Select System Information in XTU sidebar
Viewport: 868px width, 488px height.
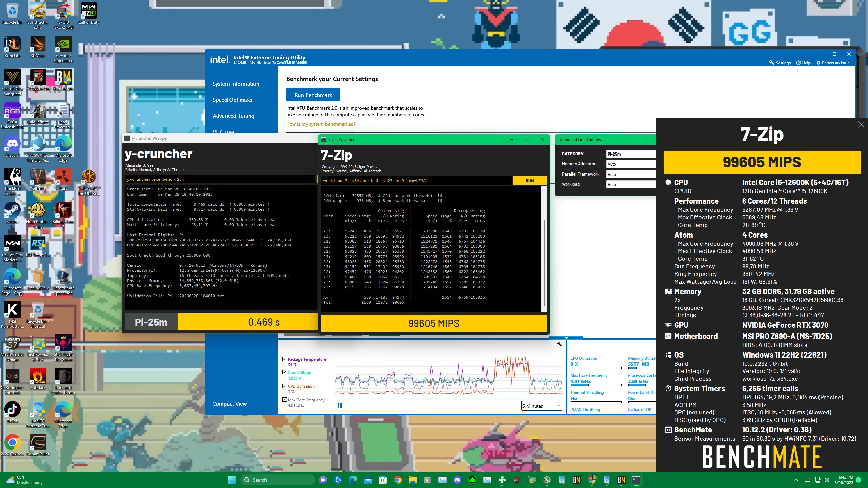236,84
